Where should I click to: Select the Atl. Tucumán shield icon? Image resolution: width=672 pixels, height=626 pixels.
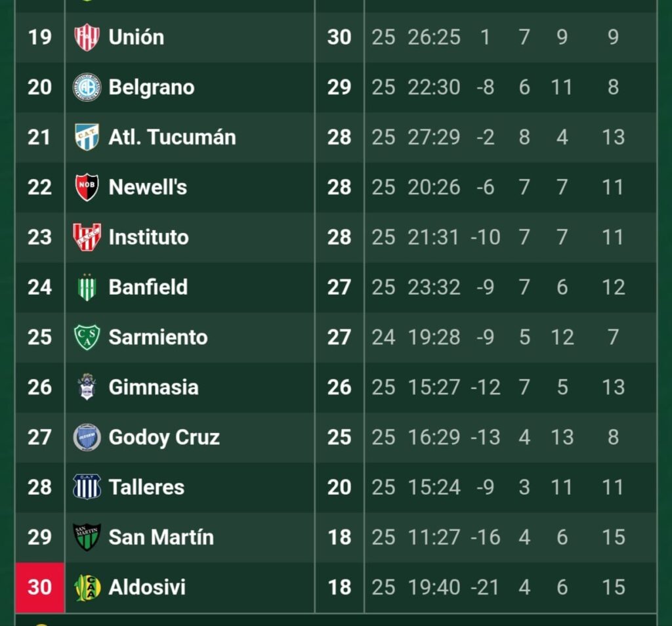click(87, 137)
